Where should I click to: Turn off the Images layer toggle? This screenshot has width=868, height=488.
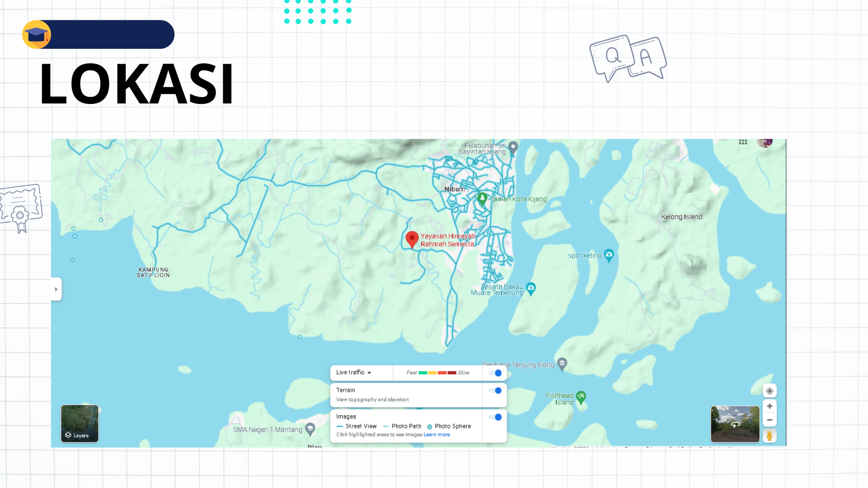(495, 417)
